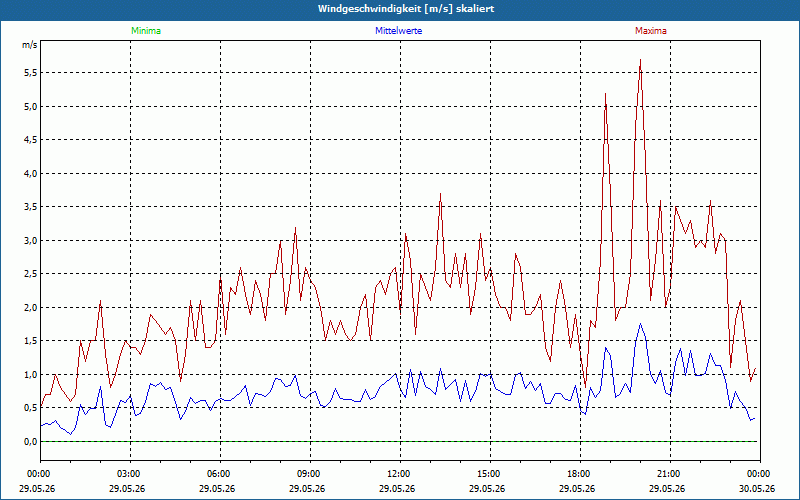Click the 06:00 time axis label
The width and height of the screenshot is (800, 500).
(220, 474)
